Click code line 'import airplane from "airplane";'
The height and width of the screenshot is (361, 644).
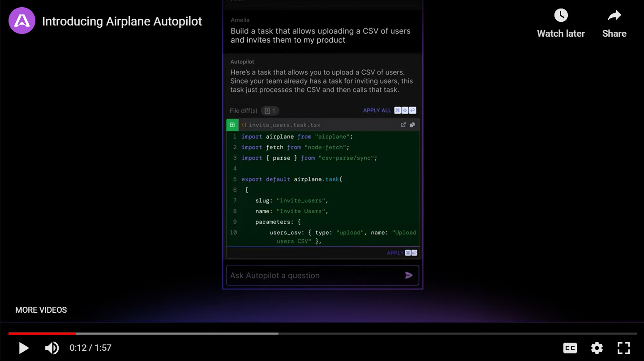[297, 136]
